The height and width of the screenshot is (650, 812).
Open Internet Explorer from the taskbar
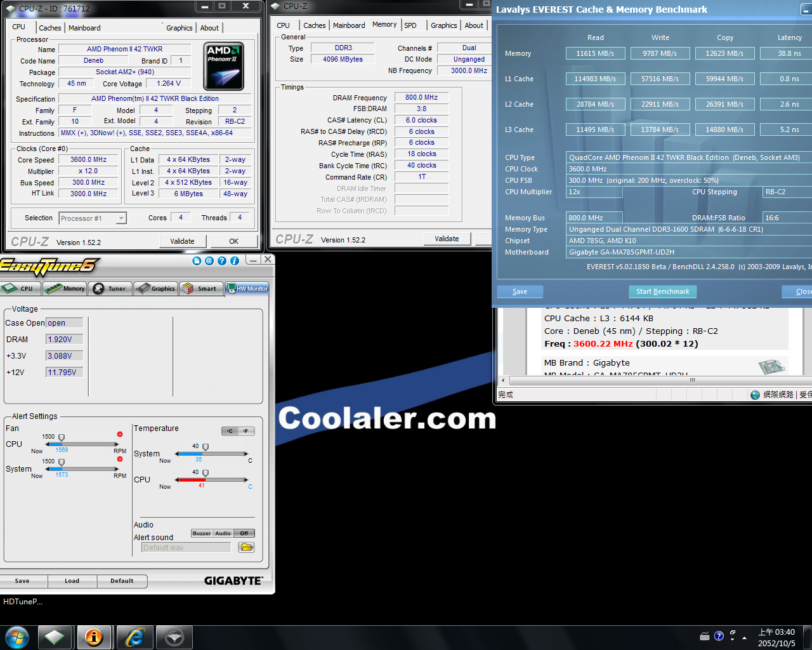[134, 637]
